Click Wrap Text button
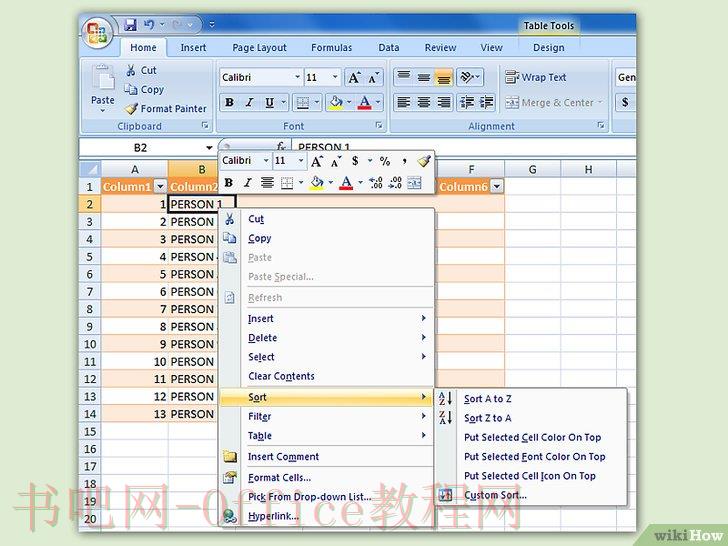Screen dimensions: 728x546 535,78
